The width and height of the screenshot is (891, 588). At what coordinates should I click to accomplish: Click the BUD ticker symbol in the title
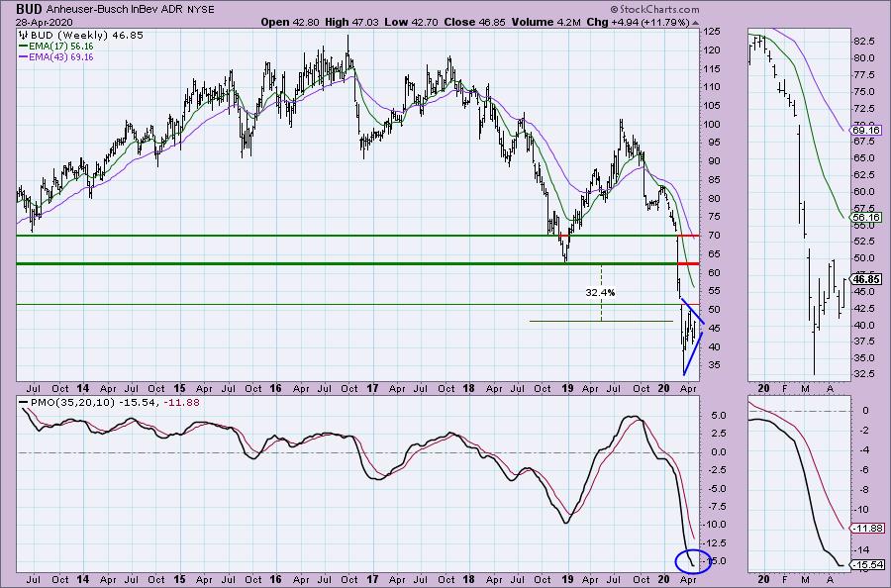[x=29, y=9]
